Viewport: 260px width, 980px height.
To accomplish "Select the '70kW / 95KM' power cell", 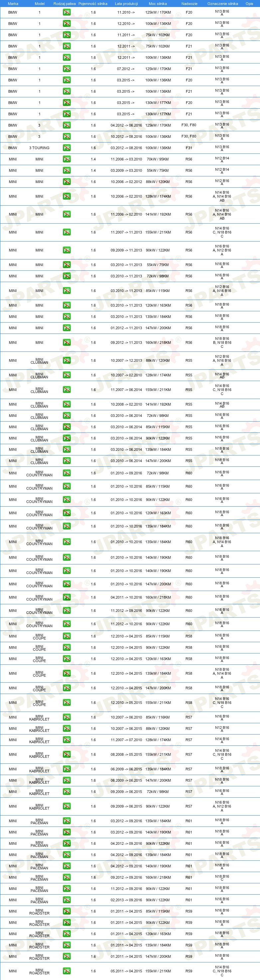I will [x=158, y=159].
